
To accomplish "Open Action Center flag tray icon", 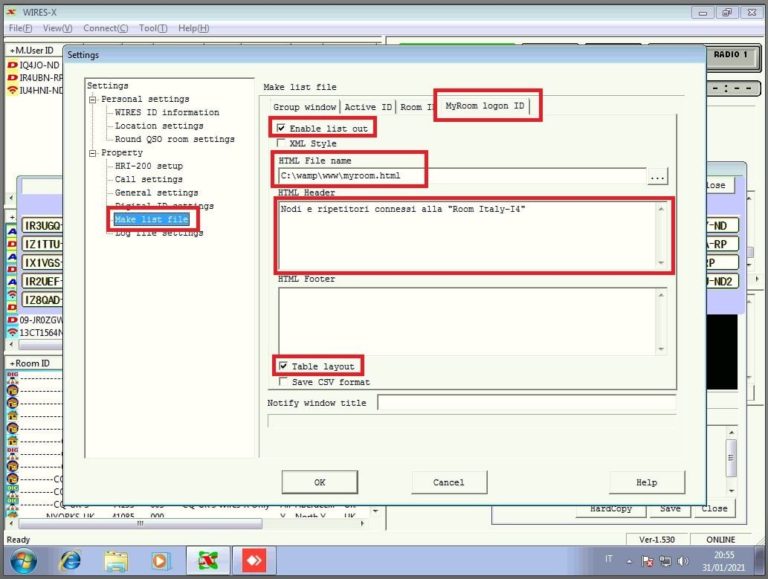I will tap(647, 561).
